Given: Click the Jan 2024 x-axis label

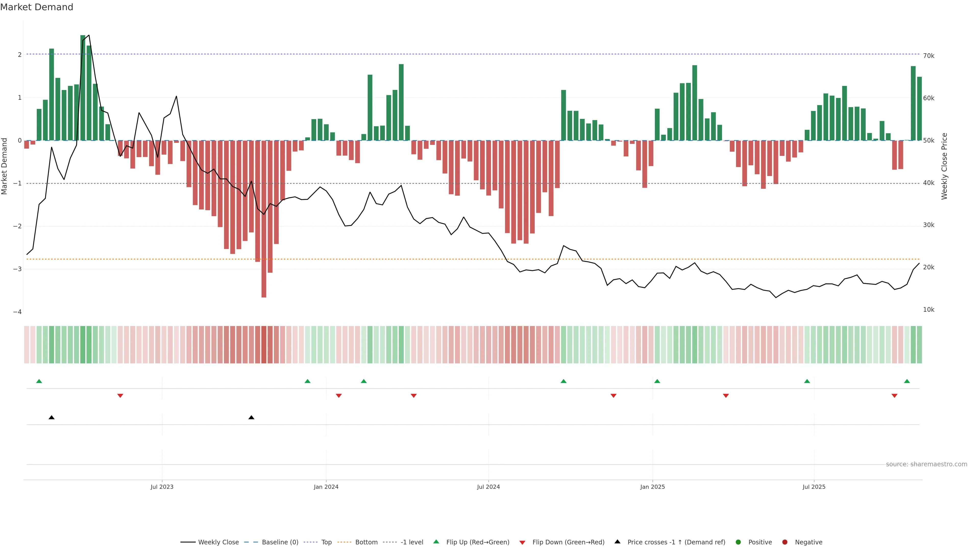Looking at the screenshot, I should [x=326, y=487].
